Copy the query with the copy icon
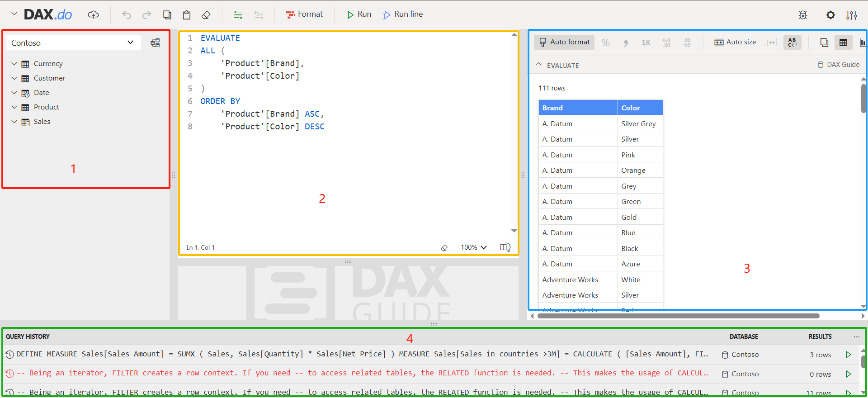 167,15
